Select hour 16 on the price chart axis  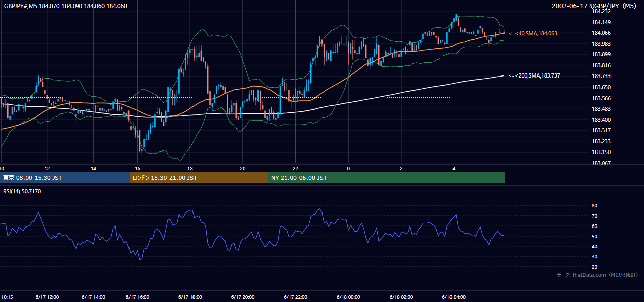tap(138, 168)
